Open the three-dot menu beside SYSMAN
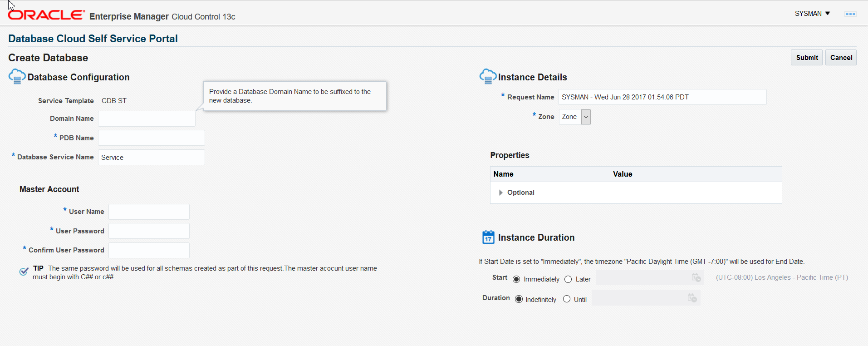The height and width of the screenshot is (346, 868). pos(850,14)
